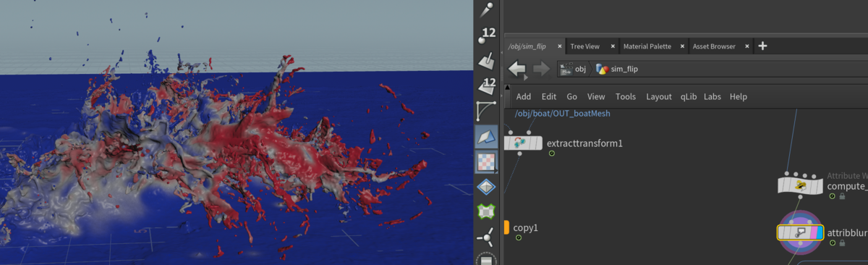Go forward in network editor history
The width and height of the screenshot is (868, 265).
[541, 69]
